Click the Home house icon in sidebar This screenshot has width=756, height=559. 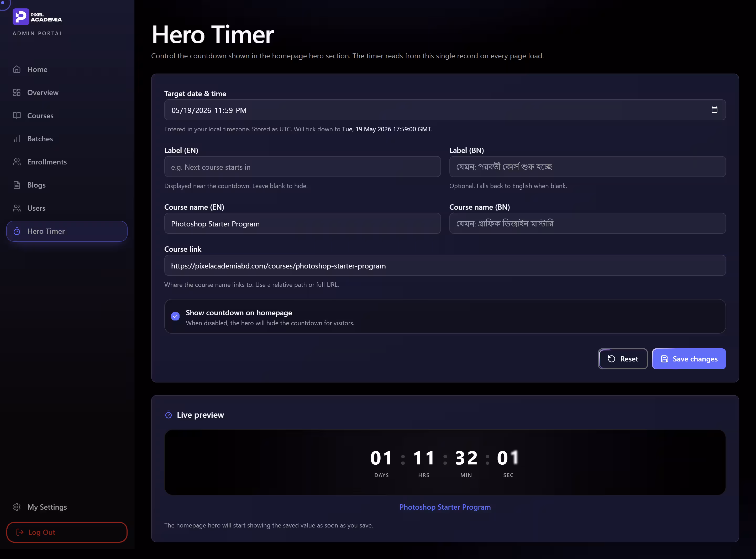click(17, 69)
